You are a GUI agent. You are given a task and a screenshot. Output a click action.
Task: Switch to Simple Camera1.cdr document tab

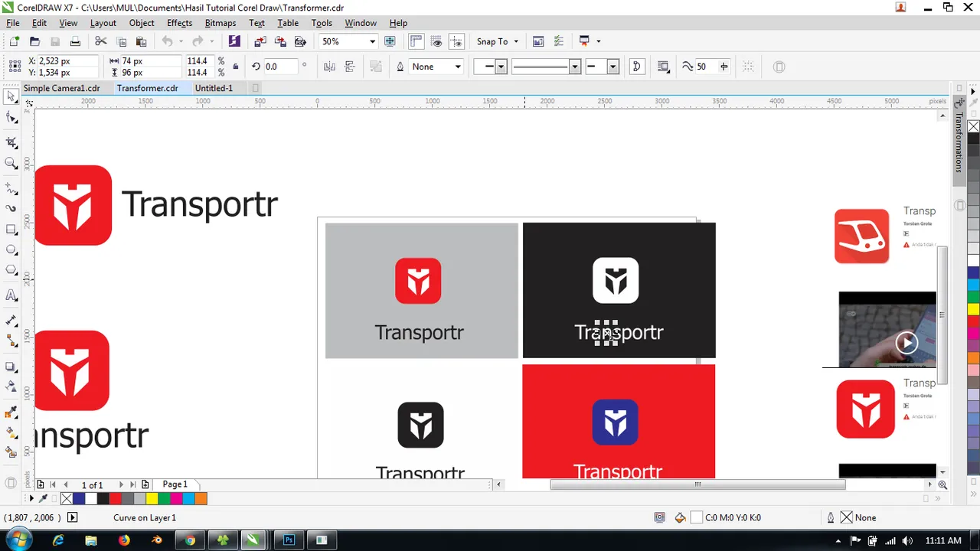click(x=62, y=88)
